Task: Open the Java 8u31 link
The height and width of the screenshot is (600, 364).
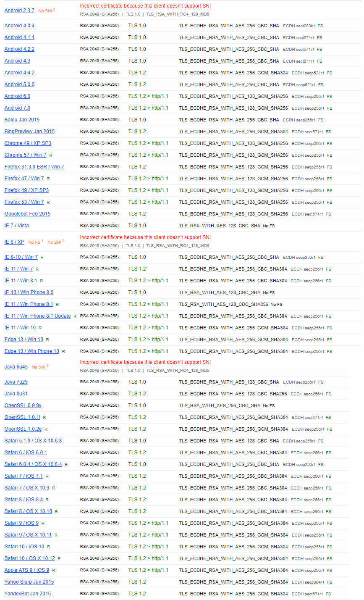Action: click(16, 394)
